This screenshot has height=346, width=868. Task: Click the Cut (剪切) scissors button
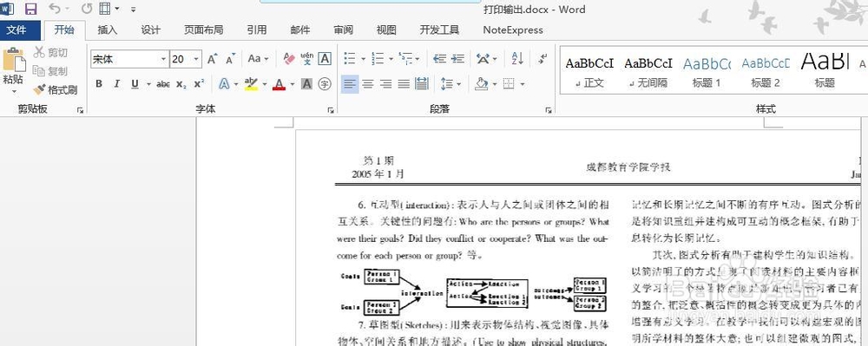(50, 53)
